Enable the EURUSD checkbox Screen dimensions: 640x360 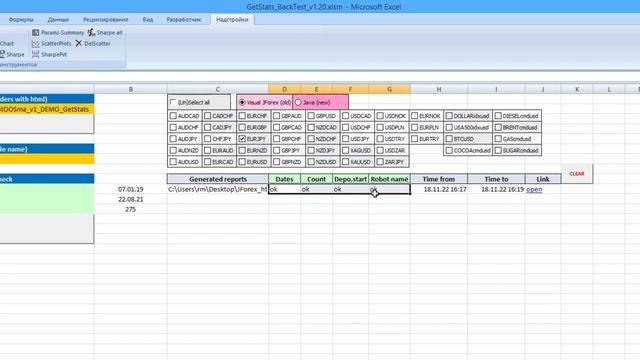242,162
